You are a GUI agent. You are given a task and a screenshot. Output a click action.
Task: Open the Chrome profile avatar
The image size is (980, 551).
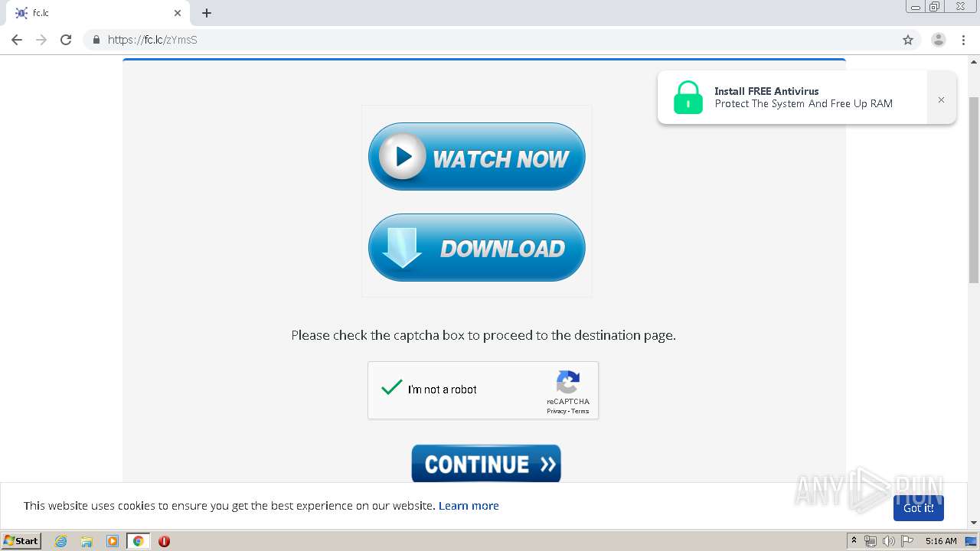(939, 40)
